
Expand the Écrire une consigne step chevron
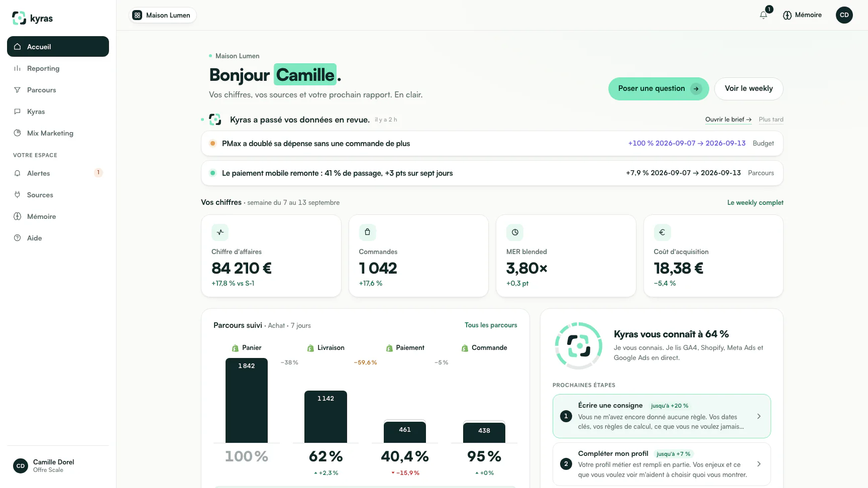[x=758, y=416]
